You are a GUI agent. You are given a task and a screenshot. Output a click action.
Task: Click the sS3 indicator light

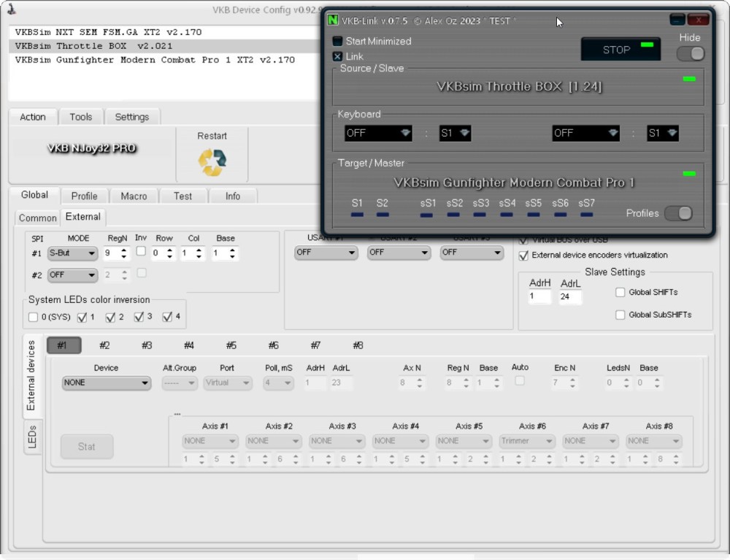(480, 215)
